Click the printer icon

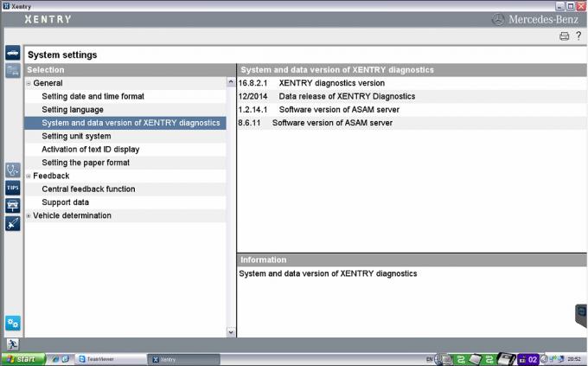[x=564, y=36]
